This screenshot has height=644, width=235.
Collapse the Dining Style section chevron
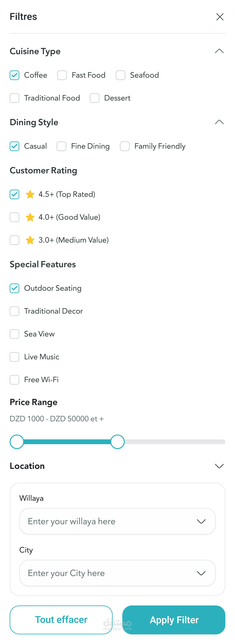click(219, 122)
